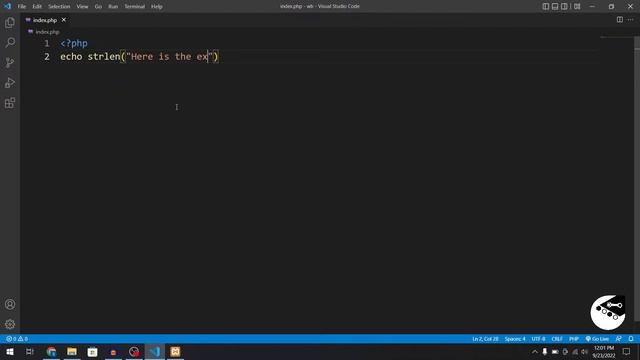Toggle the secondary side bar layout icon

(564, 6)
